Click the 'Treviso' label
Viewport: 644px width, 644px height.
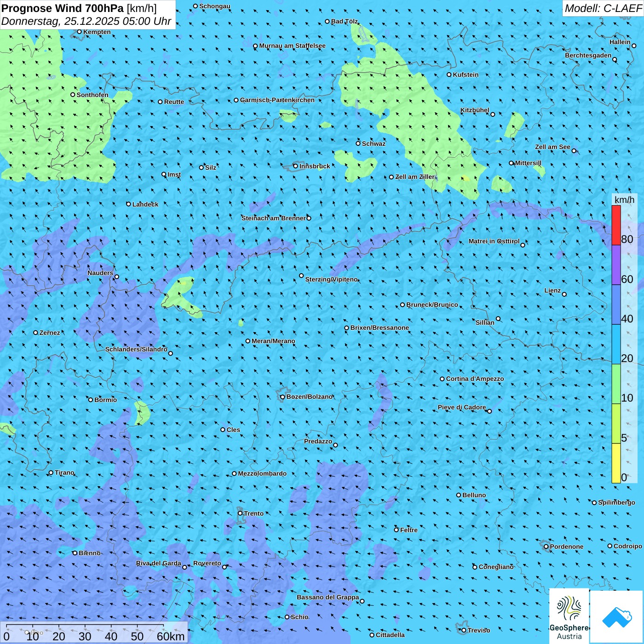tap(479, 630)
